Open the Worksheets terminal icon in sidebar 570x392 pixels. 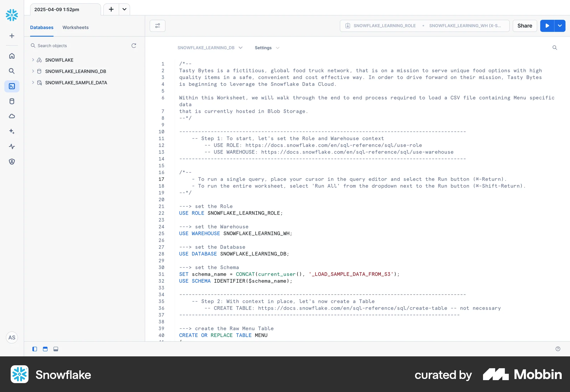click(x=12, y=86)
